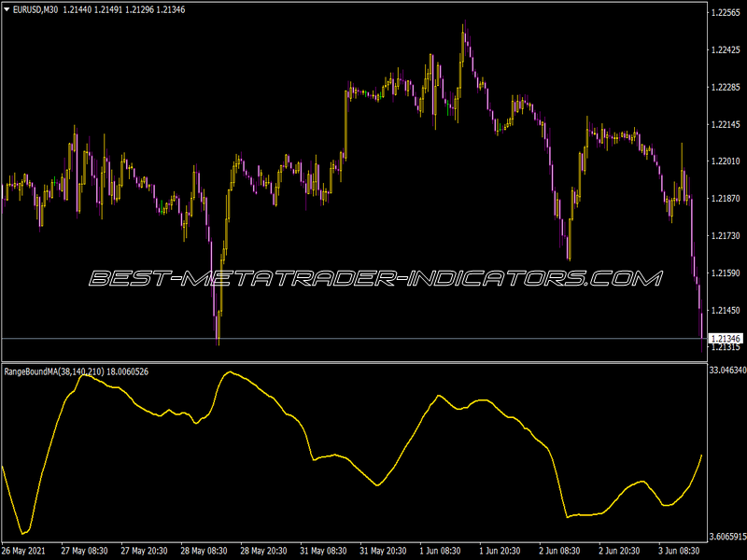This screenshot has height=560, width=747.
Task: Click the 31 May 20:30 time label
Action: [383, 551]
